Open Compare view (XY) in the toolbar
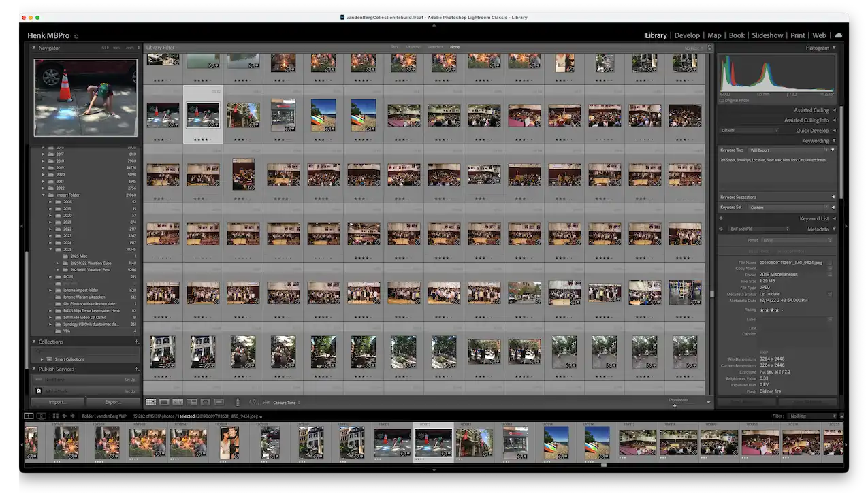Screen dimensions: 868x498 [x=178, y=403]
